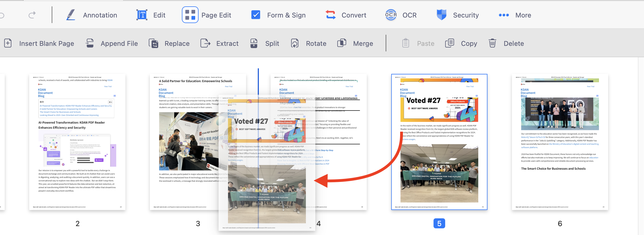Open the OCR tab label
644x235 pixels.
coord(410,15)
